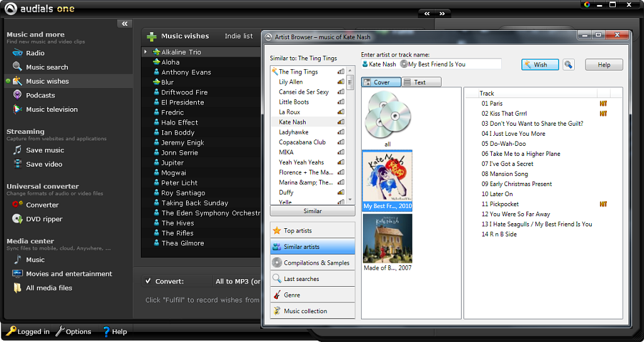
Task: Click the colorful circle icon in title bar
Action: coord(587,4)
